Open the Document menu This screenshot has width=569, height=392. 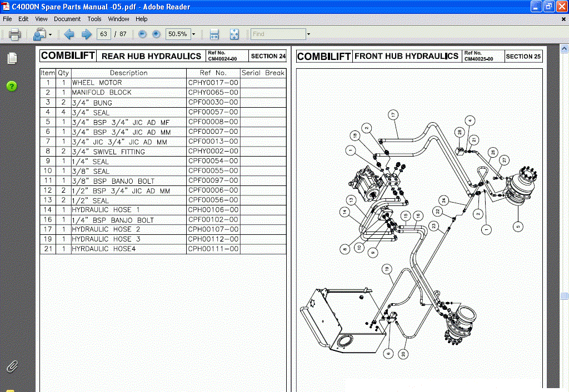(x=67, y=18)
